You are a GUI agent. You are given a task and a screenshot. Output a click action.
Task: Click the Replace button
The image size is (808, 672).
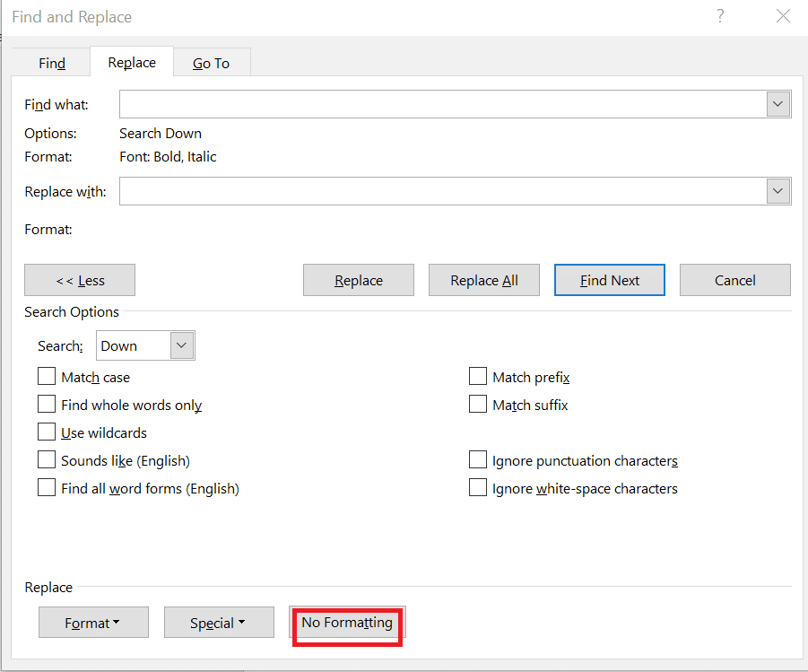coord(359,280)
